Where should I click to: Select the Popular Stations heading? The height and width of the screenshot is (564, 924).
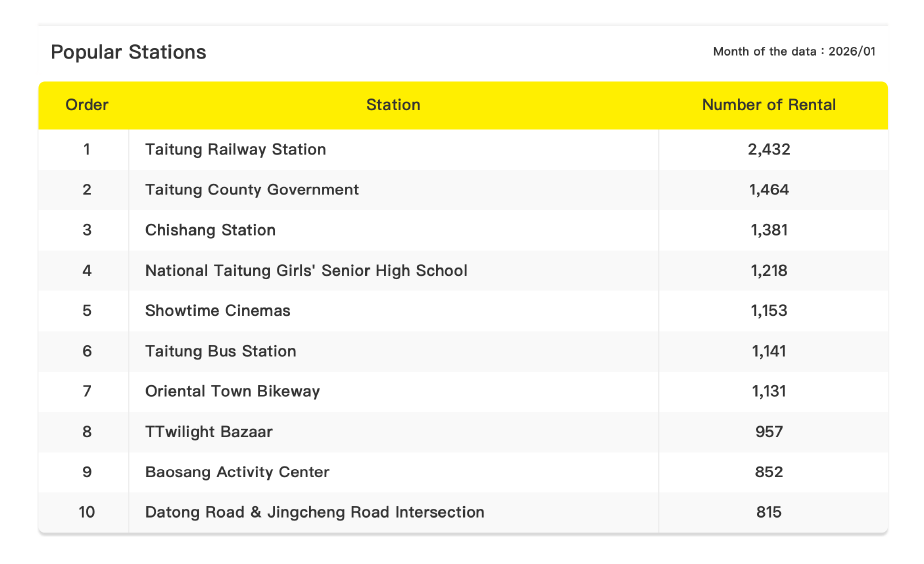128,52
